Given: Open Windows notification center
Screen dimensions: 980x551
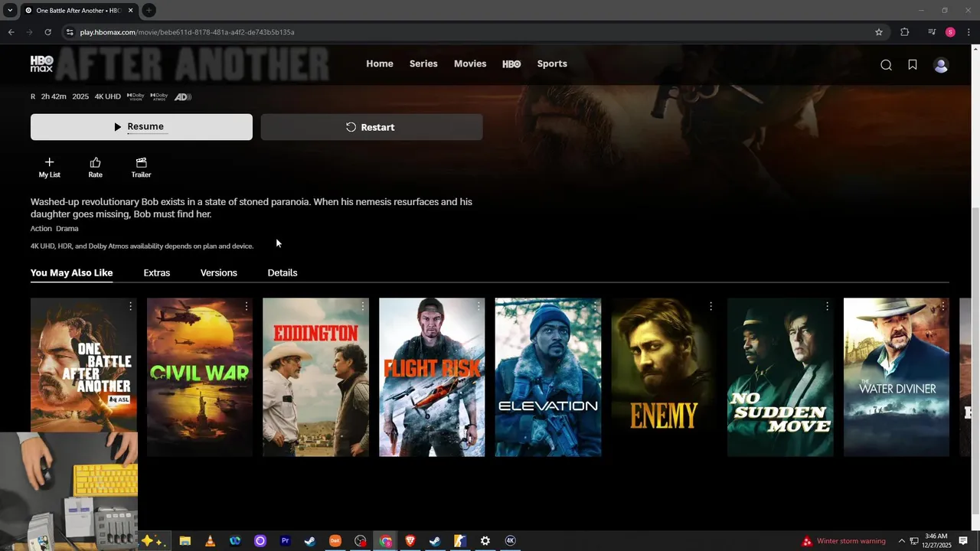Looking at the screenshot, I should pyautogui.click(x=963, y=541).
